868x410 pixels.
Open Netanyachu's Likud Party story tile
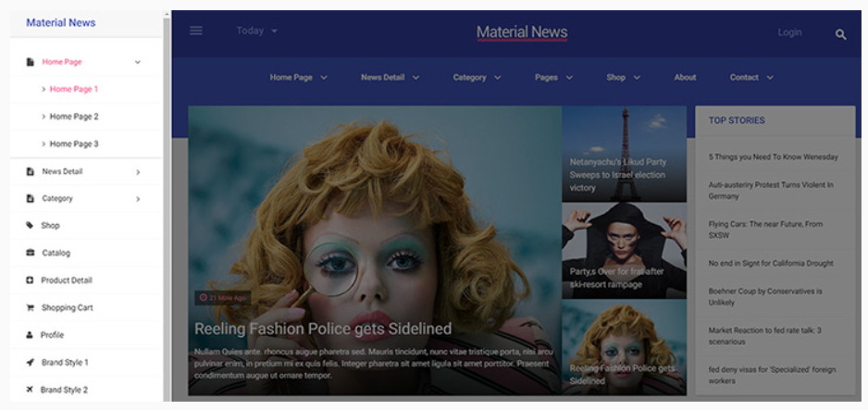pyautogui.click(x=624, y=154)
